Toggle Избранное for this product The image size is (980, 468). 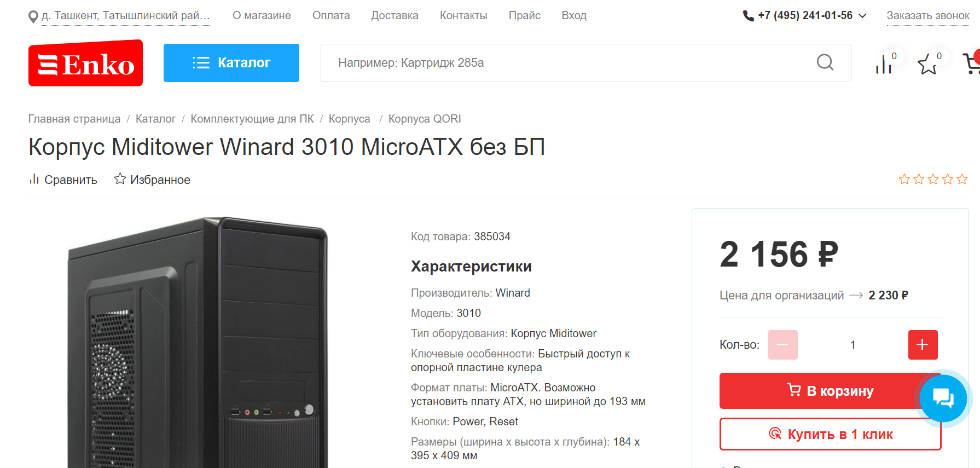pyautogui.click(x=152, y=180)
